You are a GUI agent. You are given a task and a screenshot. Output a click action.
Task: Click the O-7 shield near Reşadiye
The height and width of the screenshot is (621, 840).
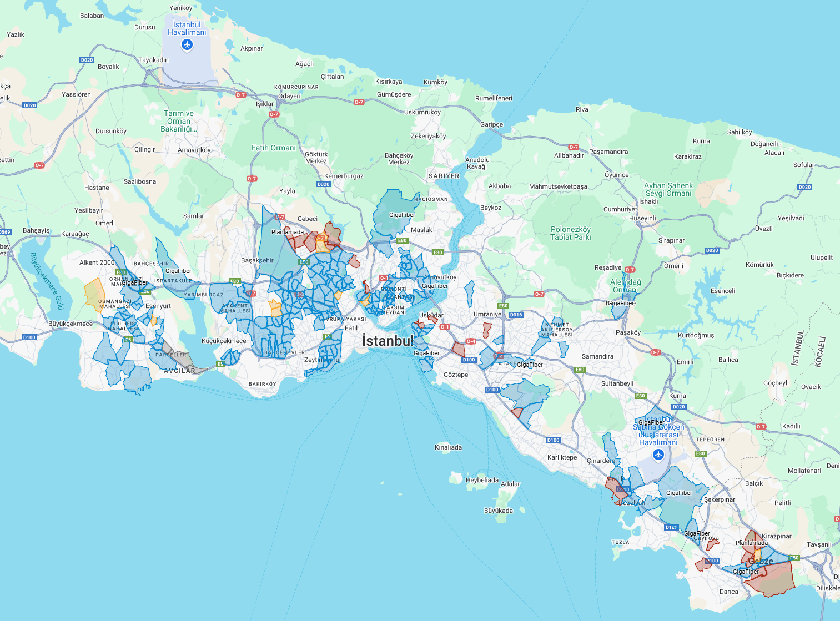[630, 270]
